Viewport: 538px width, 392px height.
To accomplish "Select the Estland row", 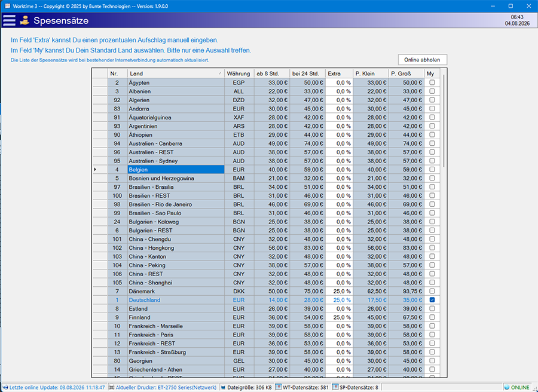I will 266,309.
